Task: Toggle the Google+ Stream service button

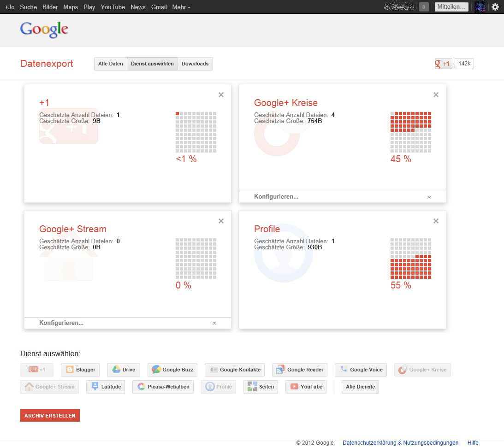Action: (49, 387)
